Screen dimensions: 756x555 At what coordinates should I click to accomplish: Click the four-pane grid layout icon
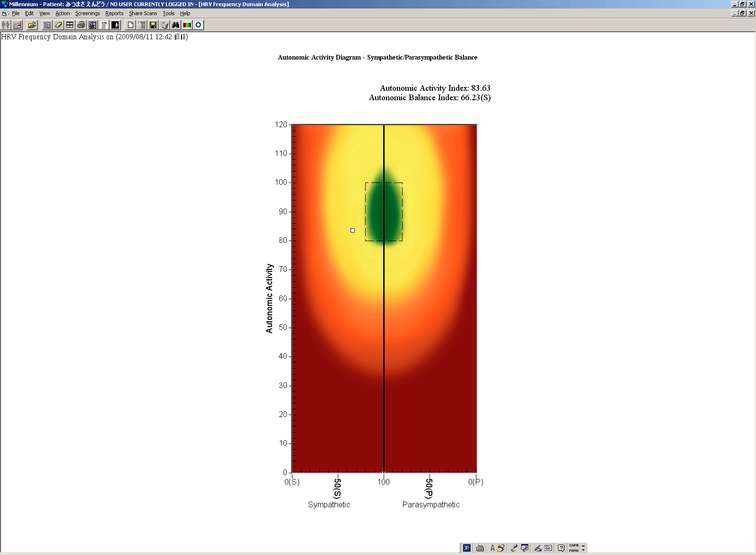tap(70, 25)
